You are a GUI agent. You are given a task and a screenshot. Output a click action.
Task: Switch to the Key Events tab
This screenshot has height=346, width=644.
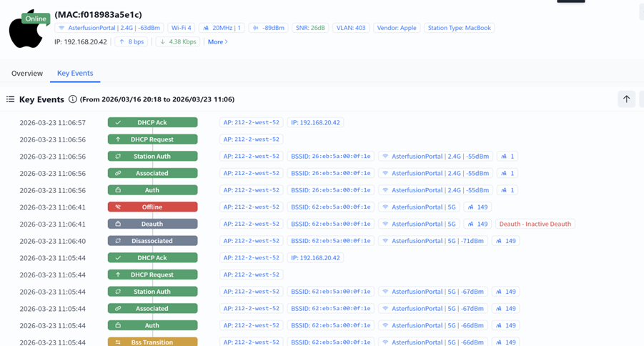click(75, 73)
